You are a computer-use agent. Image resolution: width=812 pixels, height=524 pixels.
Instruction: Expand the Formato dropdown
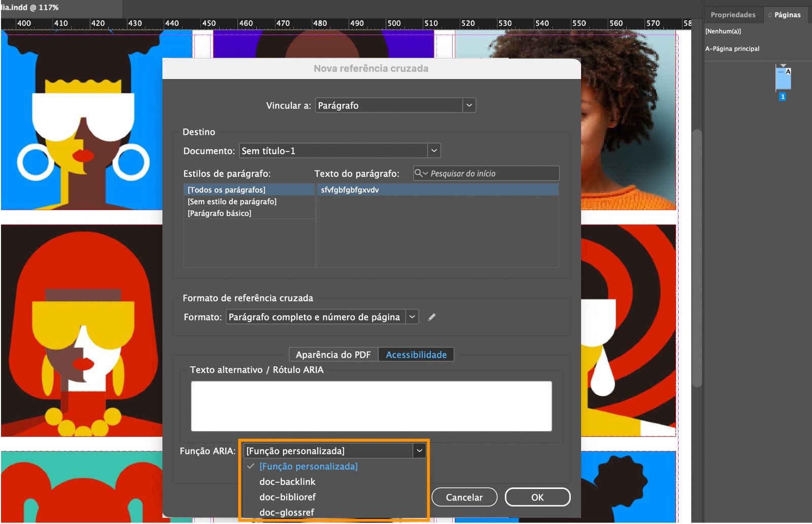click(411, 317)
